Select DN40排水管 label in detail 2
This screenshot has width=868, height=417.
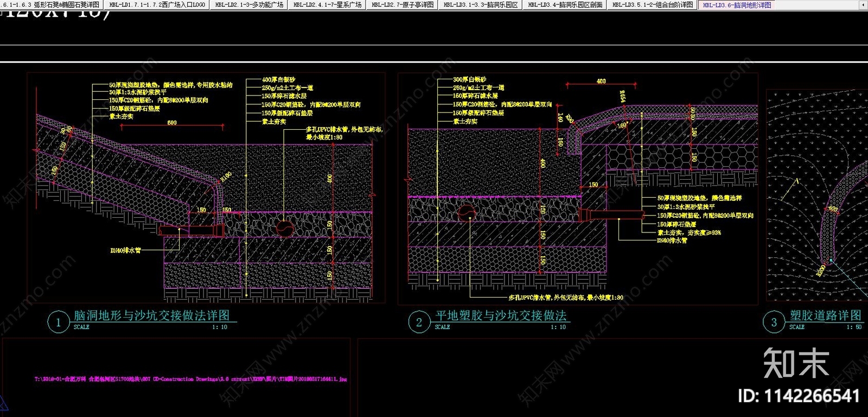672,241
